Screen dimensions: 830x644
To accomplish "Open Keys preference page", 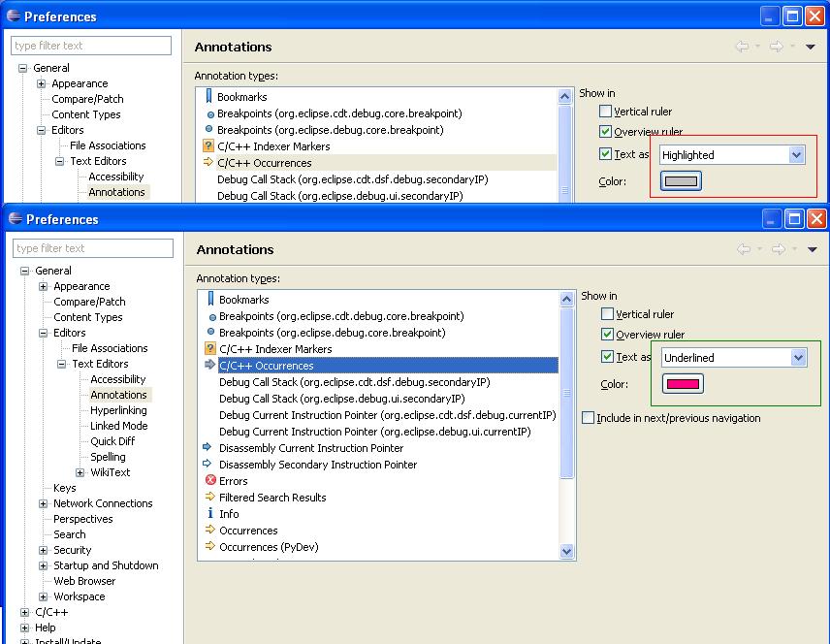I will (65, 487).
